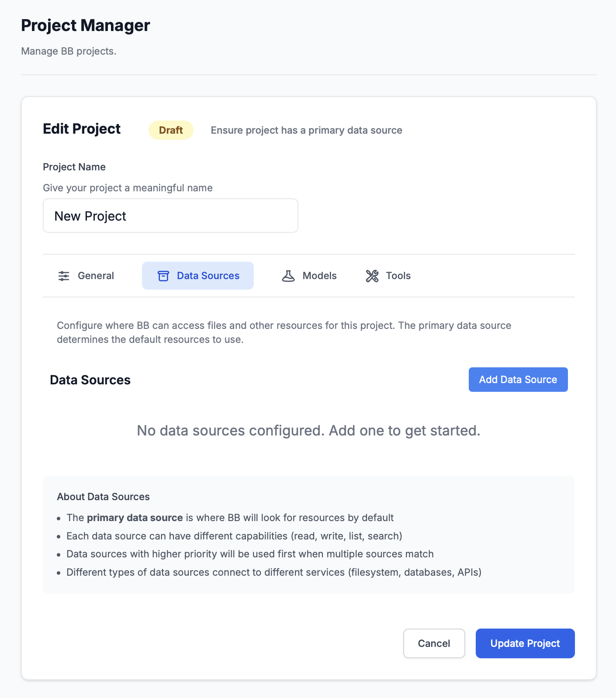Click the About Data Sources info heading
This screenshot has width=616, height=698.
(x=103, y=497)
